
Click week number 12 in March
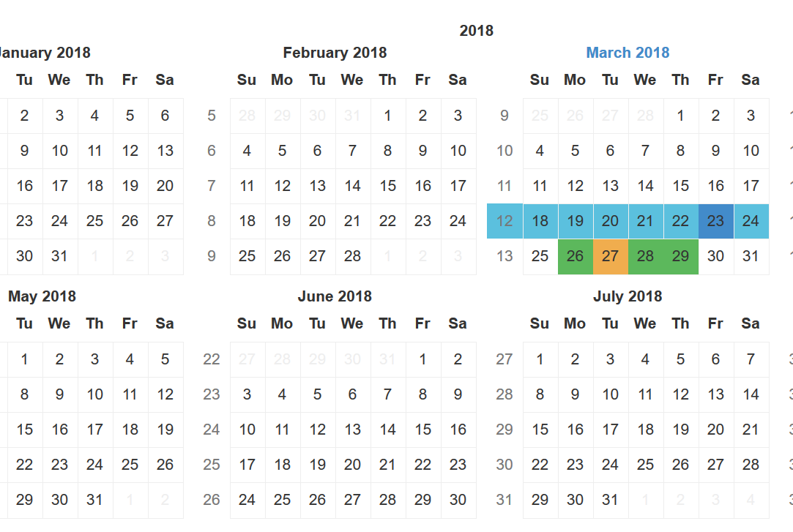(505, 221)
